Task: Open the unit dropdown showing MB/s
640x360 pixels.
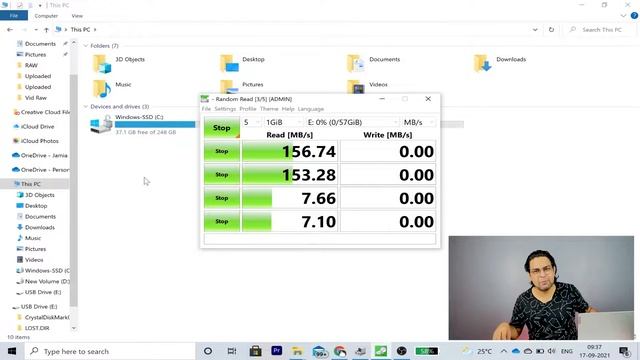Action: tap(418, 122)
